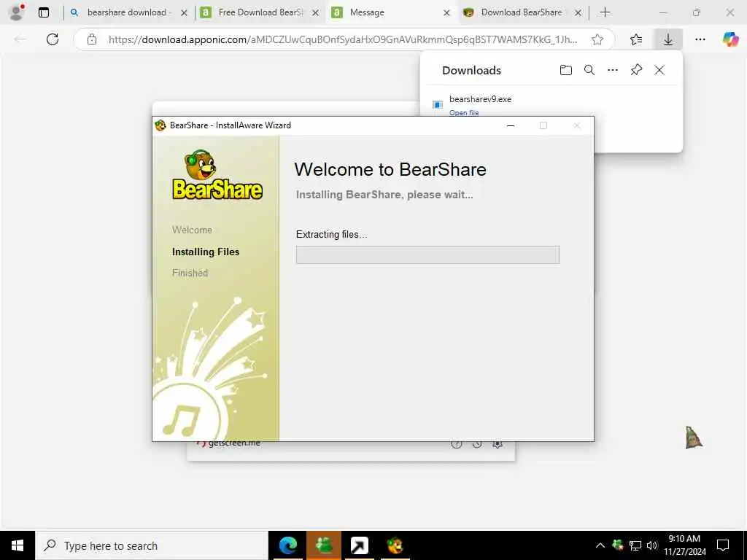Open Microsoft Edge from taskbar
The height and width of the screenshot is (560, 747).
287,545
